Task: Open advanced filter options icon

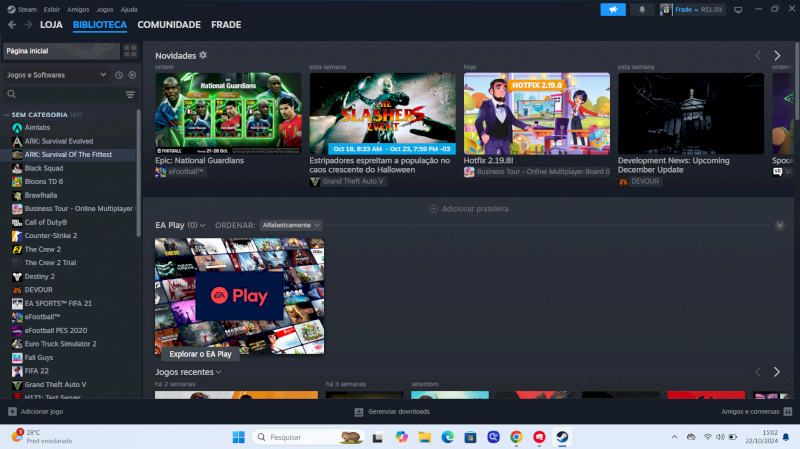Action: pyautogui.click(x=130, y=94)
